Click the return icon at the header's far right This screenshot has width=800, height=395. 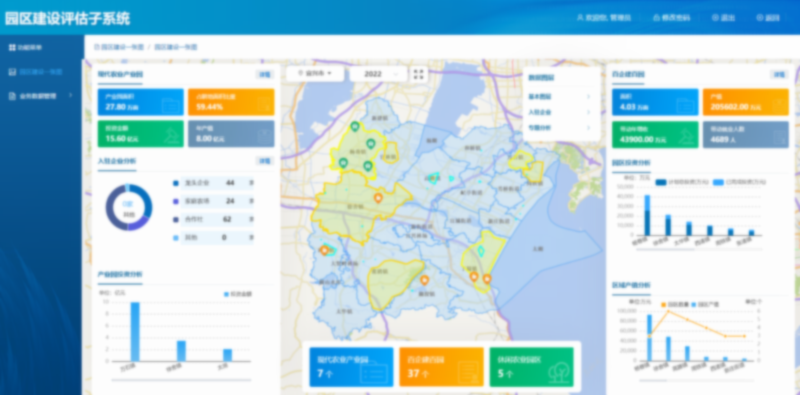pos(760,17)
